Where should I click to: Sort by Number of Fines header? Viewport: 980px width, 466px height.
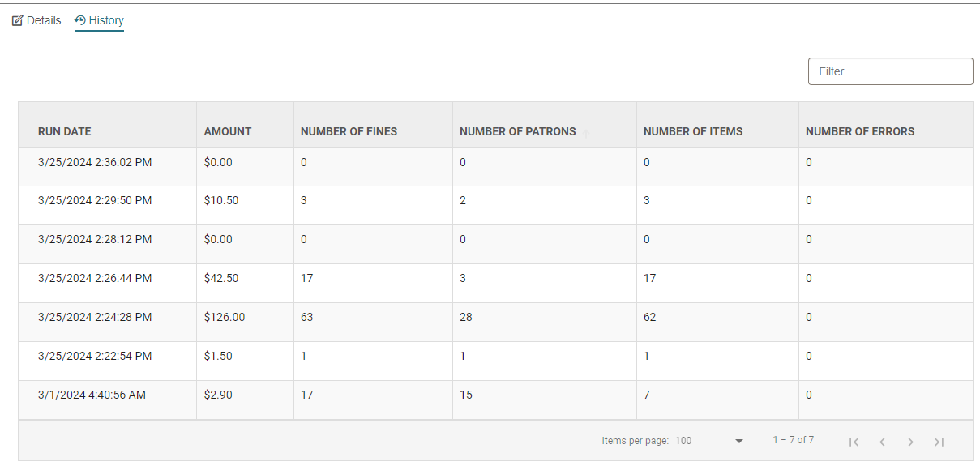[x=349, y=131]
